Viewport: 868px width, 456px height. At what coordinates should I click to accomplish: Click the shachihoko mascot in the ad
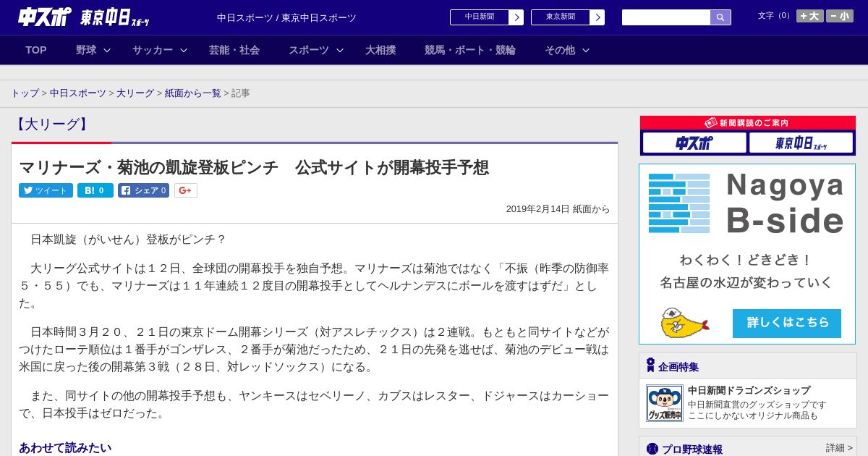click(684, 323)
